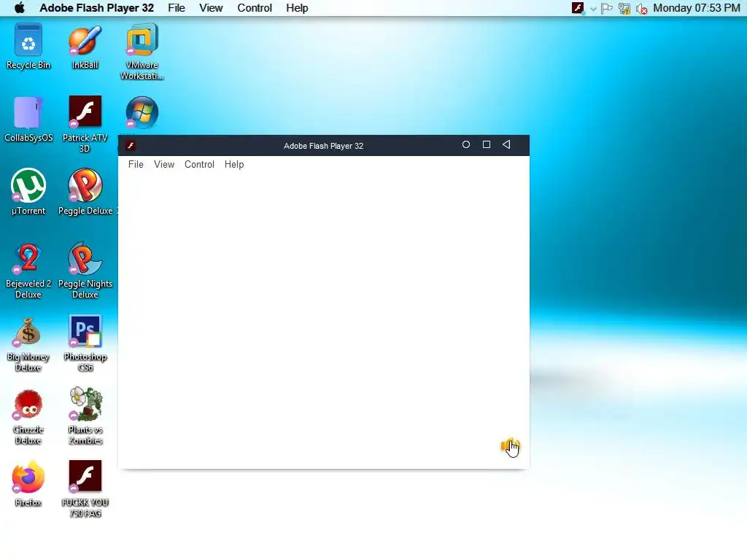Click the Flash Player tray icon
747x560 pixels.
coord(578,8)
